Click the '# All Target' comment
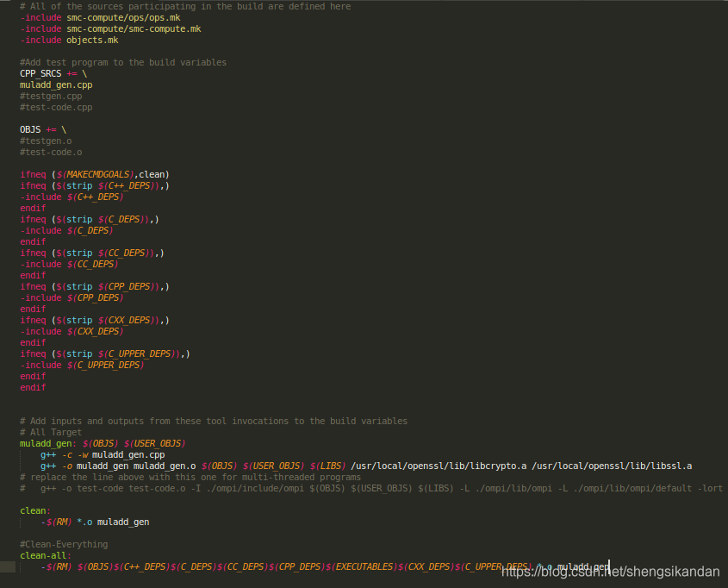Viewport: 728px width, 588px height. 51,432
